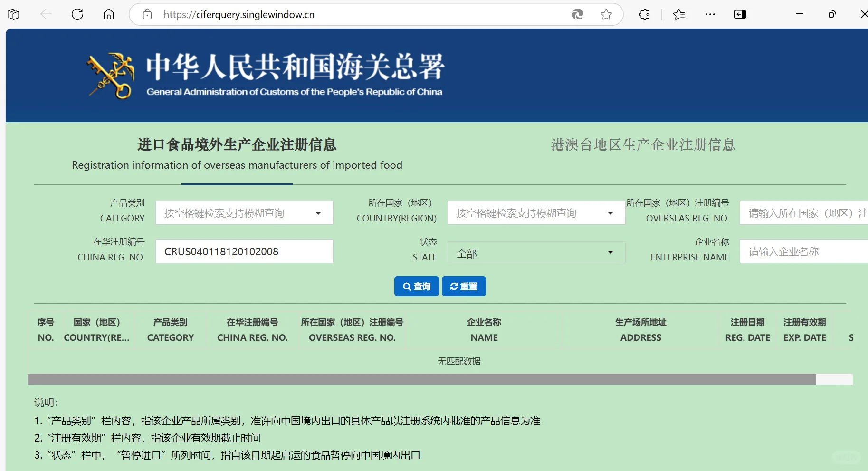Click the site security lock icon
This screenshot has width=868, height=471.
[147, 14]
